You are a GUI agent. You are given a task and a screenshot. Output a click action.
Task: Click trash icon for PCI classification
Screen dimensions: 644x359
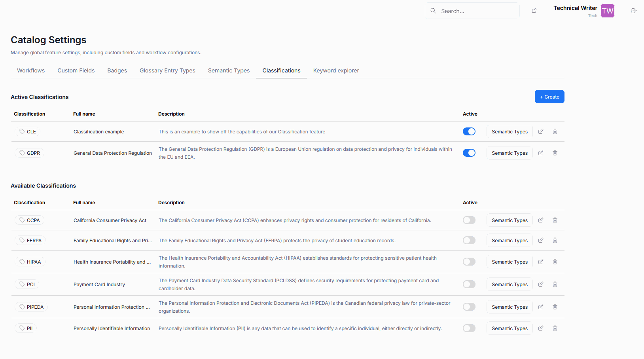tap(555, 284)
